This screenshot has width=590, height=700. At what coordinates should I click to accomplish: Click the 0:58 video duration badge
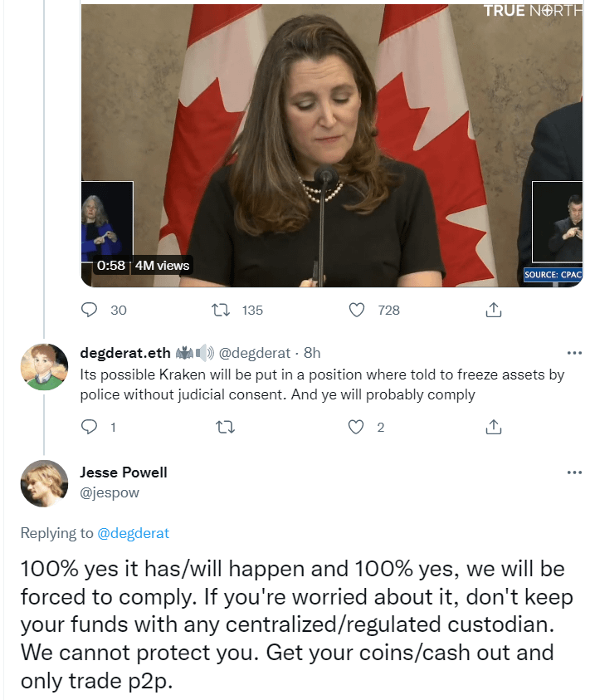[x=111, y=266]
